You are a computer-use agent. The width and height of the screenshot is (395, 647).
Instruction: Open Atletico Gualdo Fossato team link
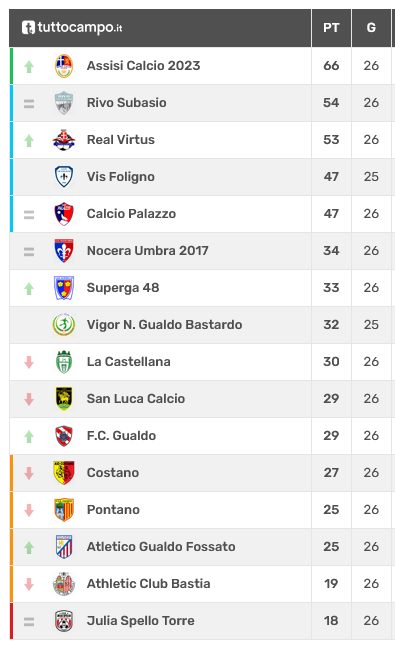[x=161, y=547]
